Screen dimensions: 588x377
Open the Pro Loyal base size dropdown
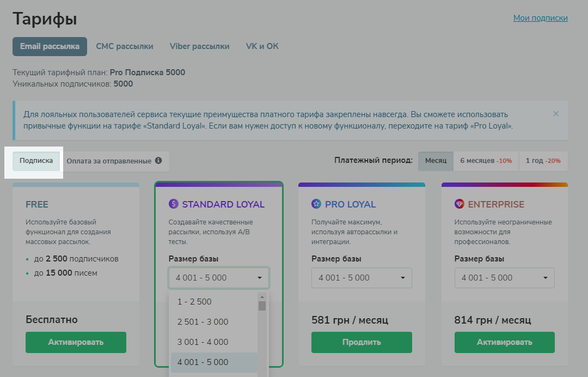pyautogui.click(x=362, y=278)
